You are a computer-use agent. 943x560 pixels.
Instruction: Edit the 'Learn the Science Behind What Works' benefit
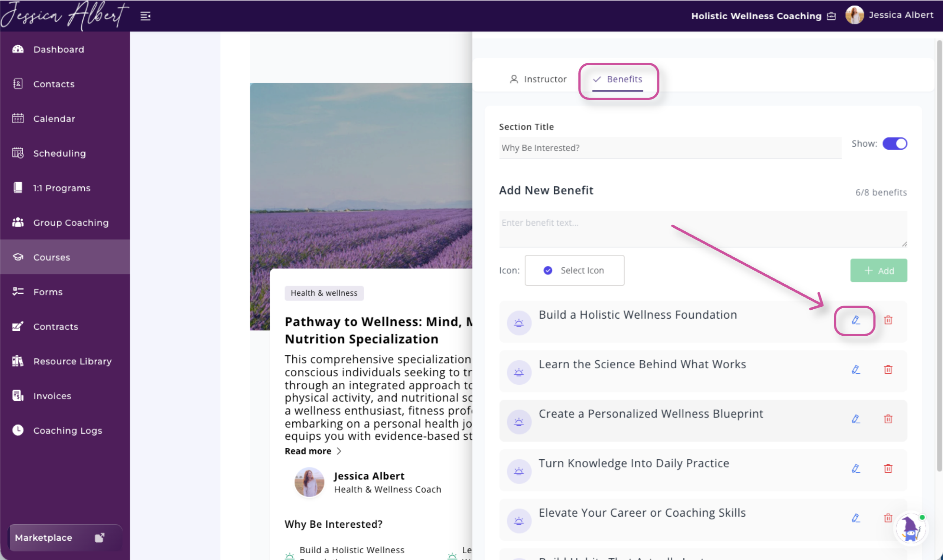pos(855,370)
